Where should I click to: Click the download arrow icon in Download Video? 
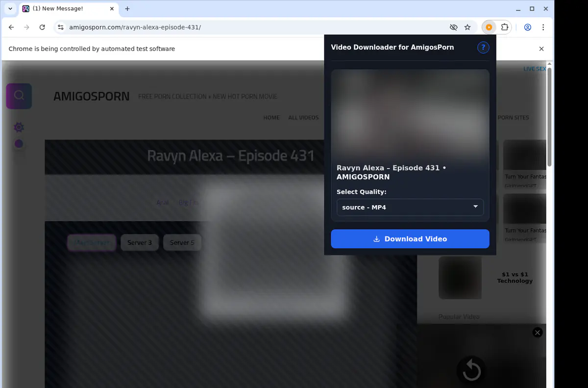coord(377,239)
